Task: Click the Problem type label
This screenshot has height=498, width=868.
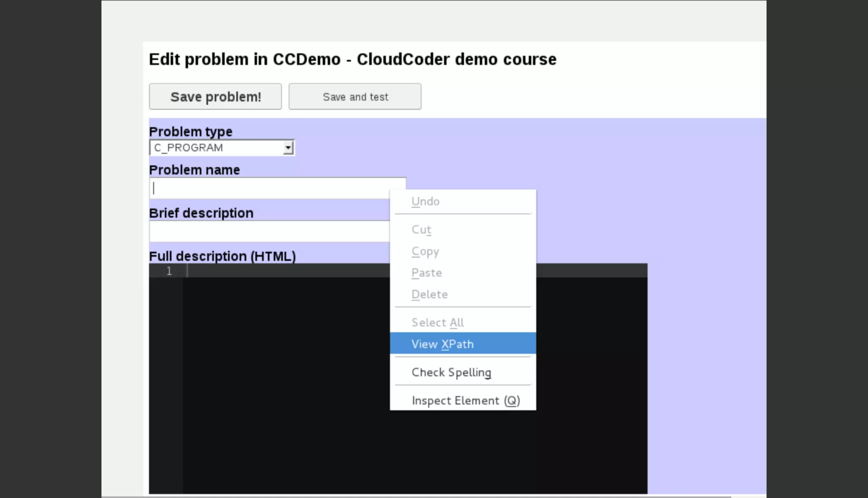Action: point(191,132)
